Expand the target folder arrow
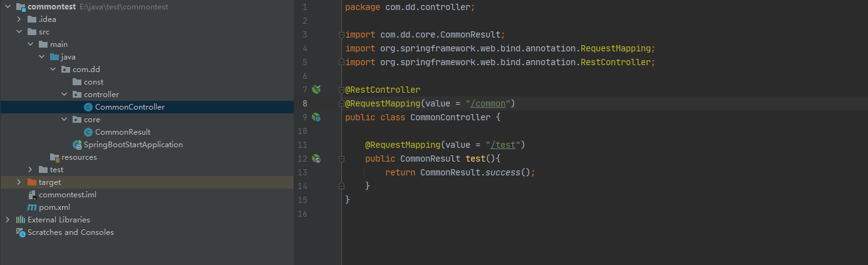The width and height of the screenshot is (868, 265). click(19, 182)
